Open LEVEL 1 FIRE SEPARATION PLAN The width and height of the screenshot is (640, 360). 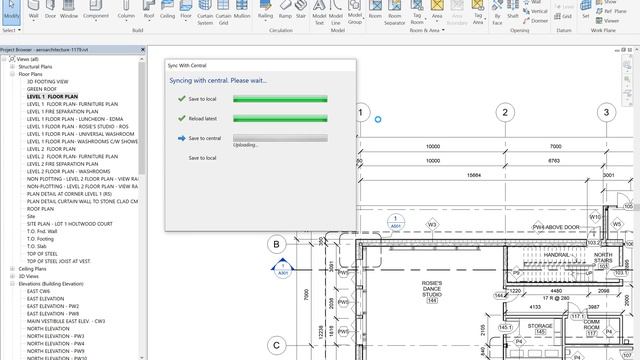click(x=62, y=111)
